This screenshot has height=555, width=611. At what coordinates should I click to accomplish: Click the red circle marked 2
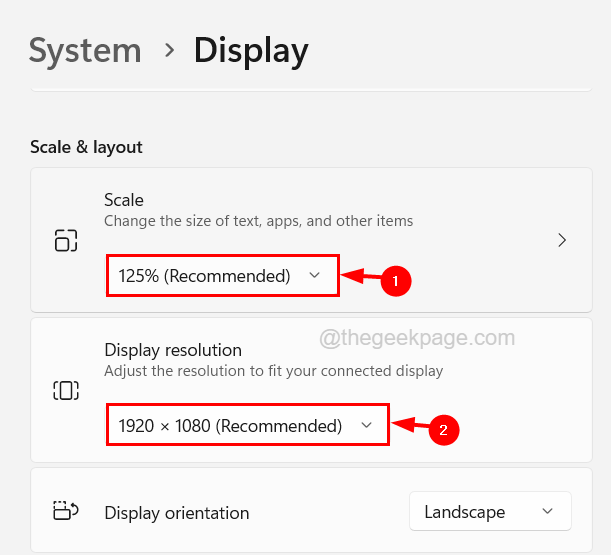pos(443,430)
